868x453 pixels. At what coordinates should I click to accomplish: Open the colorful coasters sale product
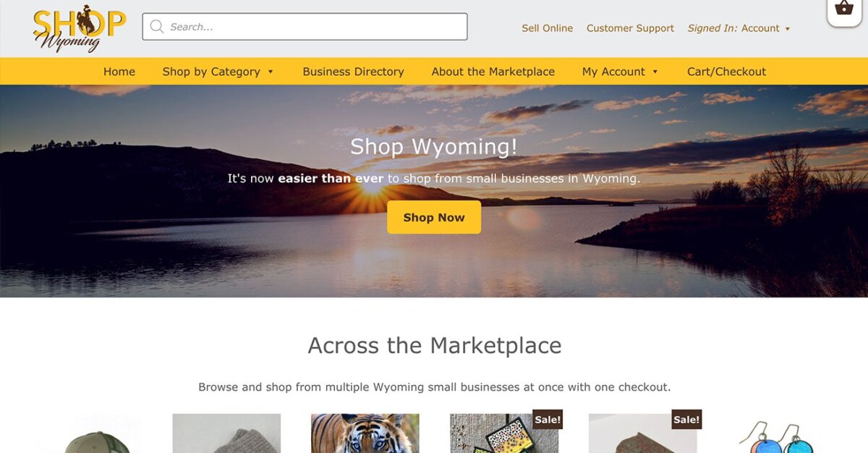(x=504, y=433)
